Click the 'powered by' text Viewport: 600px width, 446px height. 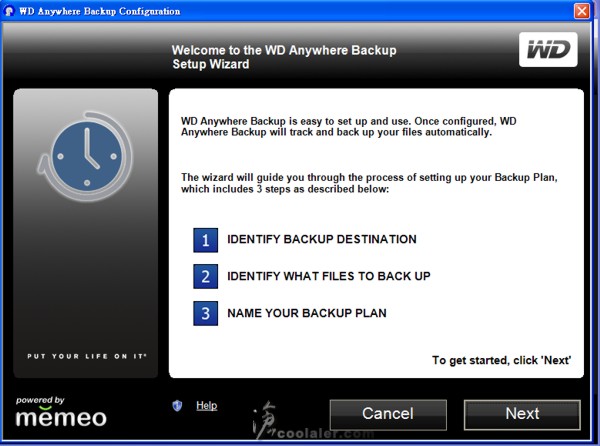tap(40, 400)
